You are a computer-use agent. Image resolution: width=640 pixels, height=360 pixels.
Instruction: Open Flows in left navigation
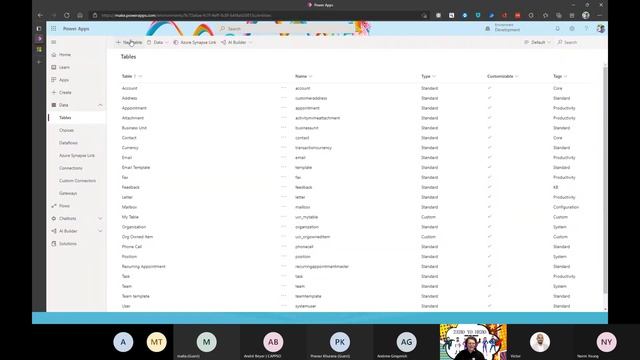tap(64, 206)
